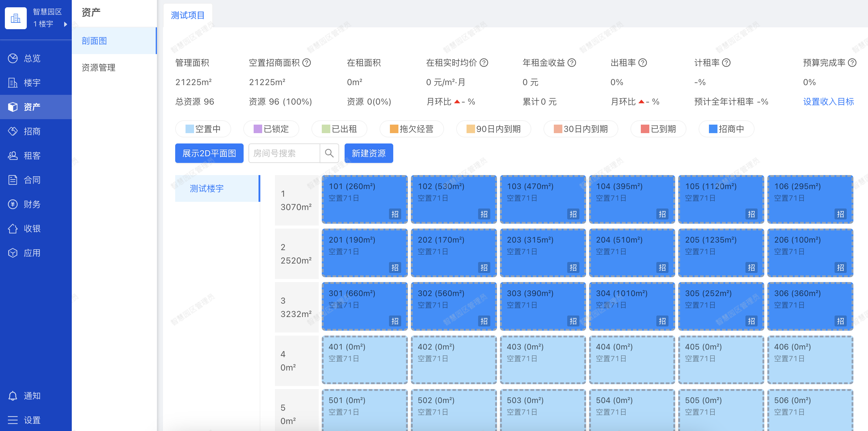Select 剖面图 submenu item
Viewport: 868px width, 431px height.
pyautogui.click(x=114, y=41)
